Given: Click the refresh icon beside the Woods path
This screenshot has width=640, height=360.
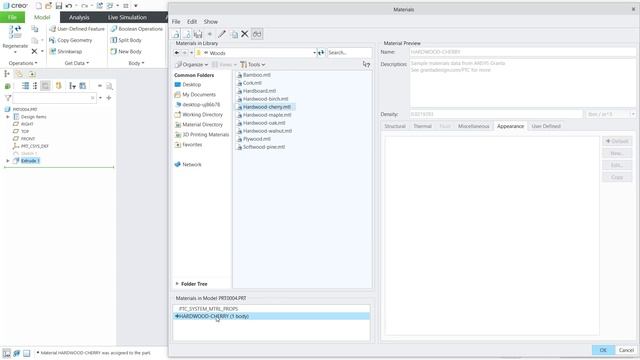Looking at the screenshot, I should click(x=321, y=53).
